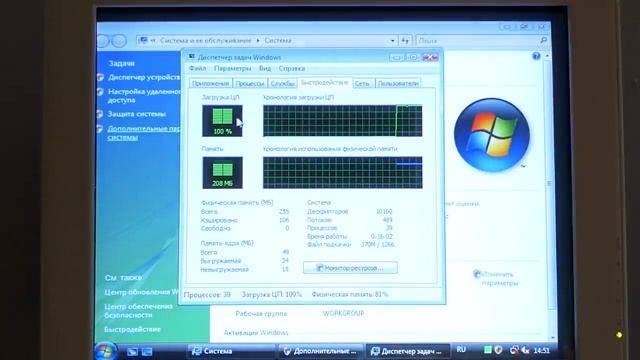This screenshot has height=360, width=640.
Task: Open the Windows Start button
Action: click(x=106, y=351)
